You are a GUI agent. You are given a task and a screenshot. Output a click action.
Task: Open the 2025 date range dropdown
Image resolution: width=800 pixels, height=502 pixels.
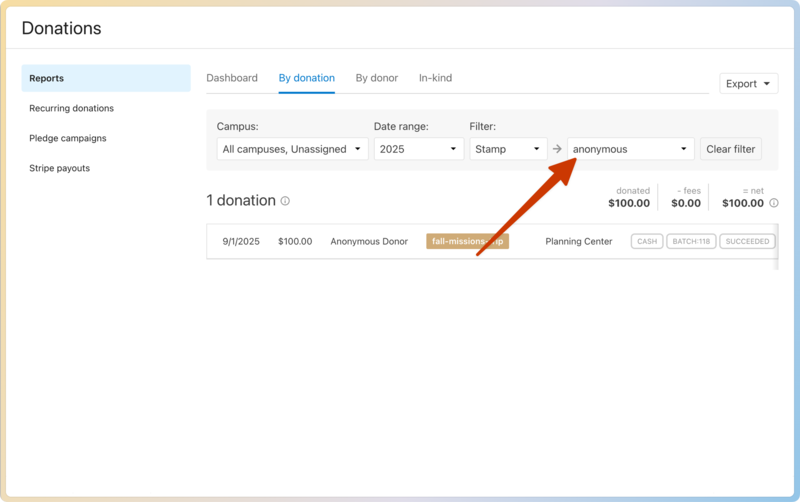(x=418, y=149)
